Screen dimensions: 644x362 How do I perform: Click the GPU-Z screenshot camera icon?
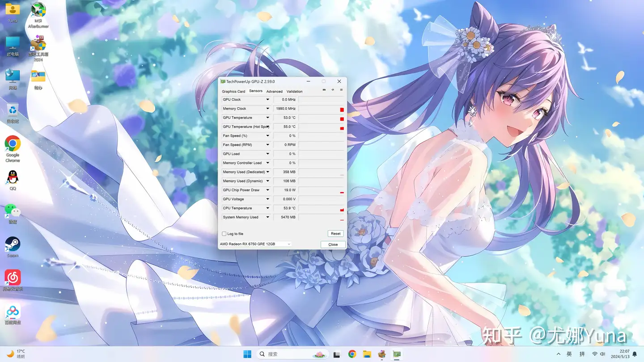[x=324, y=90]
